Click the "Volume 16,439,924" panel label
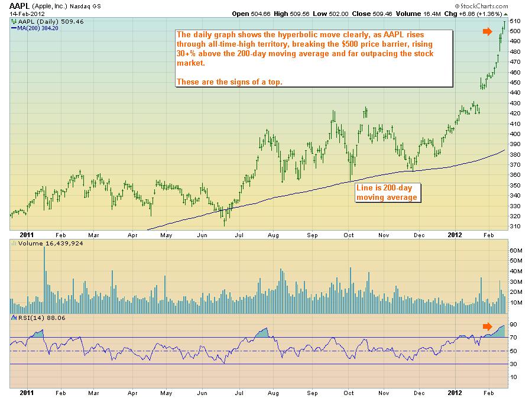This screenshot has height=398, width=532. [51, 243]
